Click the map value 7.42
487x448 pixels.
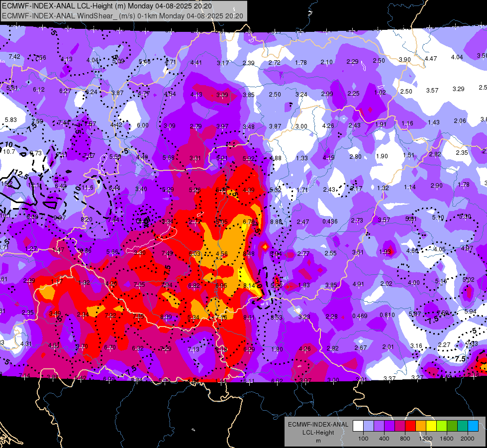point(14,57)
